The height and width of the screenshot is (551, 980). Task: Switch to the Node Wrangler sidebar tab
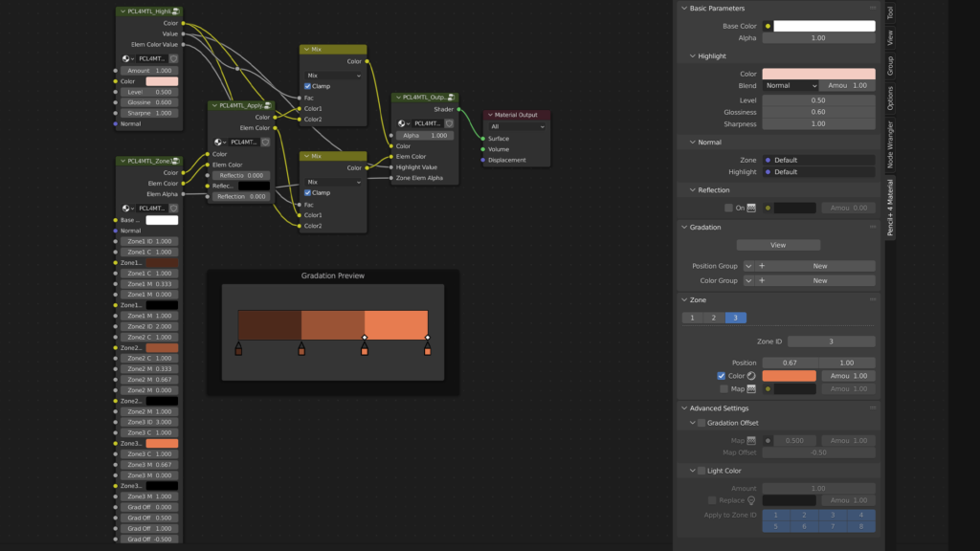(x=890, y=144)
